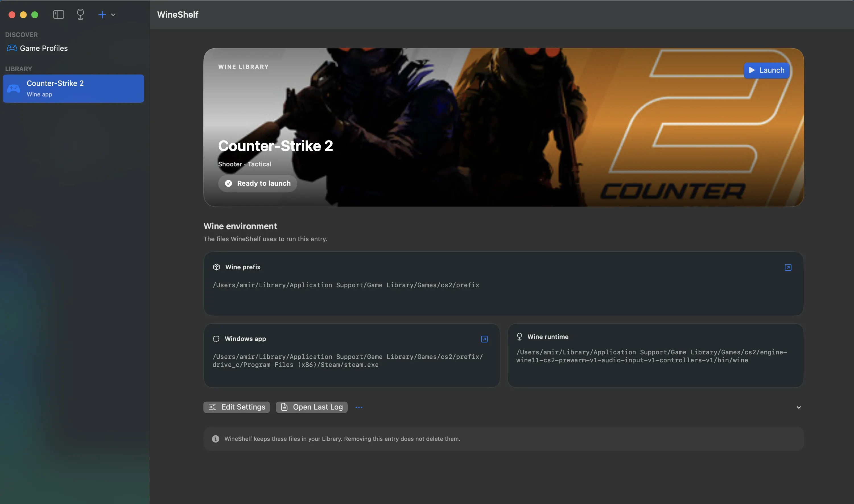The width and height of the screenshot is (854, 504).
Task: Select Counter-Strike 2 library entry
Action: click(x=73, y=89)
